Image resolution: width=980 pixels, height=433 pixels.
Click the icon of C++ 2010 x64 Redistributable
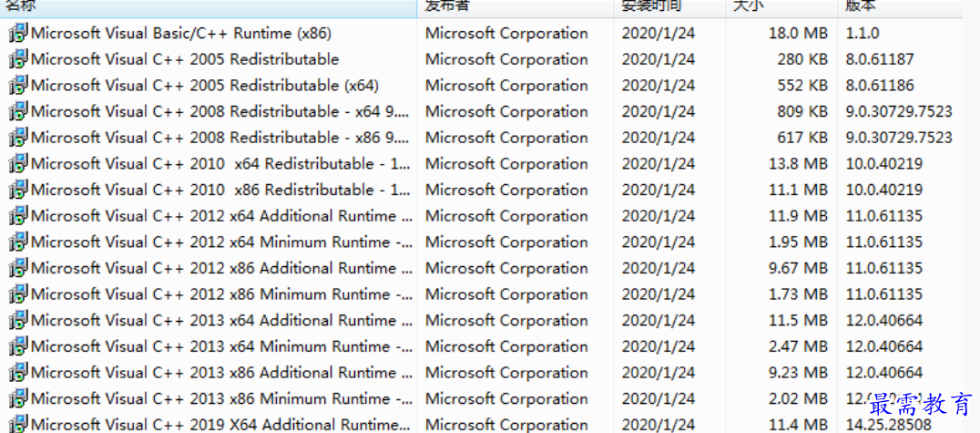(18, 163)
